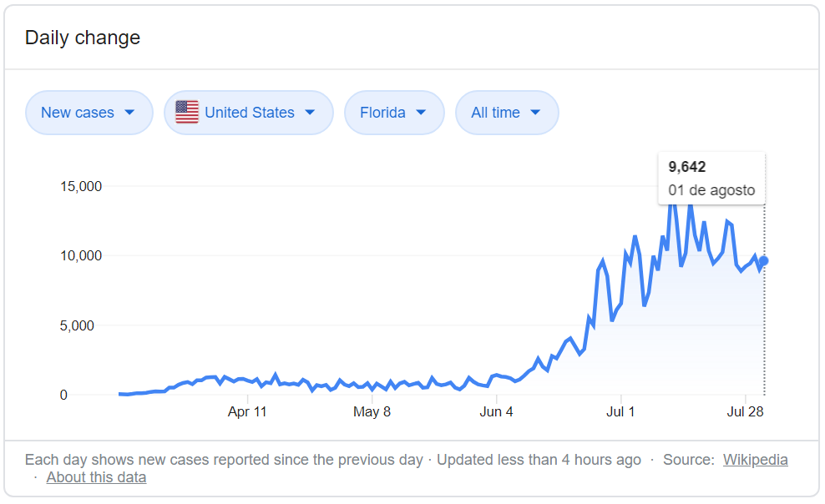825x504 pixels.
Task: Click the United States flag icon
Action: pos(187,113)
